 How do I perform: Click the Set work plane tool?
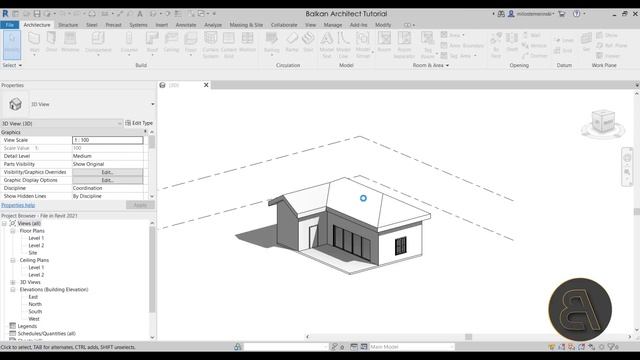click(x=586, y=42)
